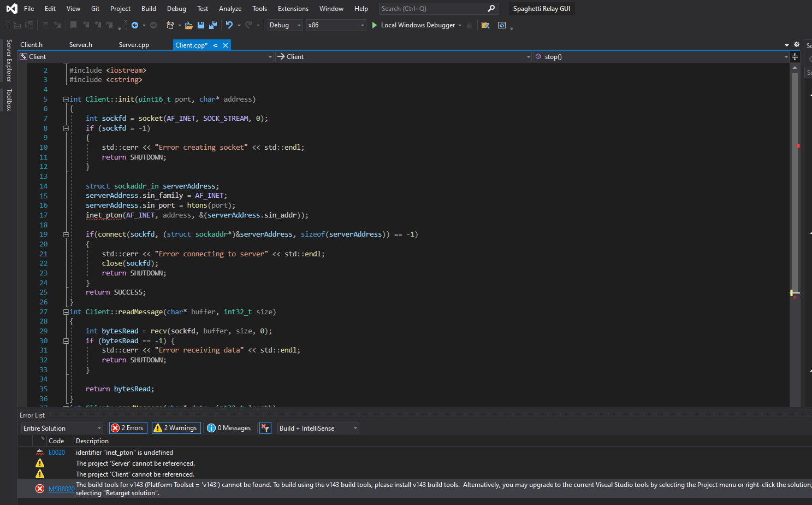Clear all bookmarks icon
The image size is (812, 505).
(x=109, y=25)
